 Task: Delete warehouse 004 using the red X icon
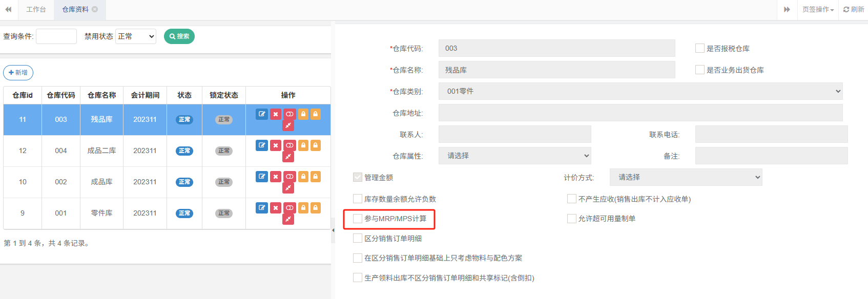(x=276, y=145)
